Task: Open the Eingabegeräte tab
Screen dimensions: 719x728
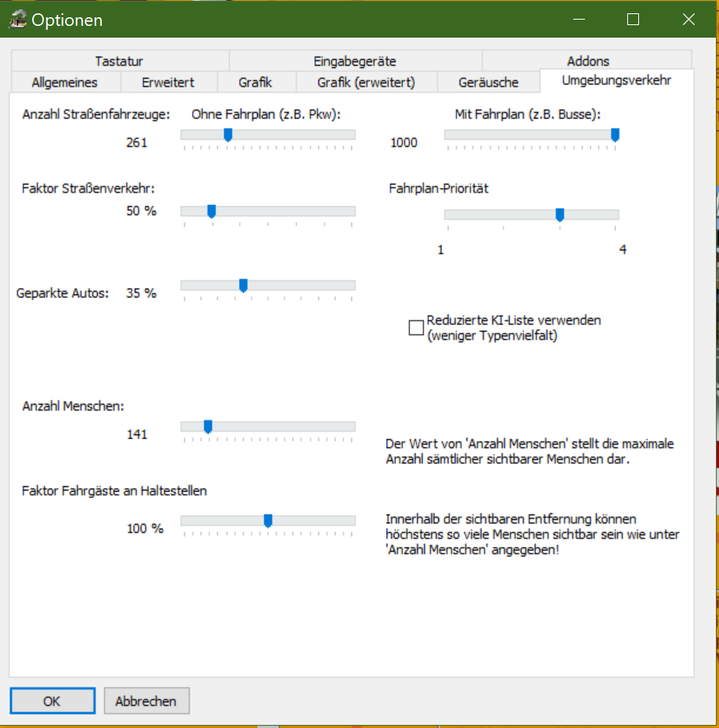Action: pos(354,61)
